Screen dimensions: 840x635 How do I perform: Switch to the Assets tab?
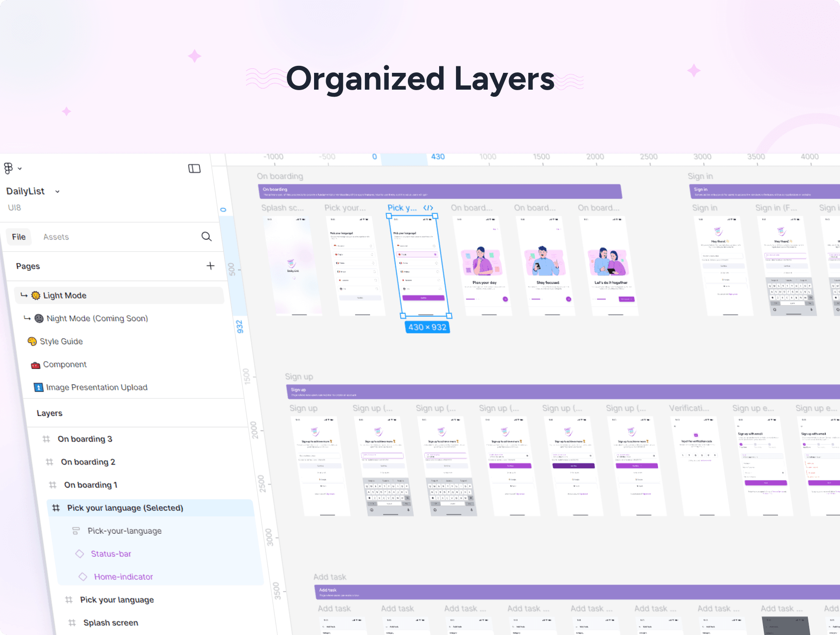coord(56,237)
